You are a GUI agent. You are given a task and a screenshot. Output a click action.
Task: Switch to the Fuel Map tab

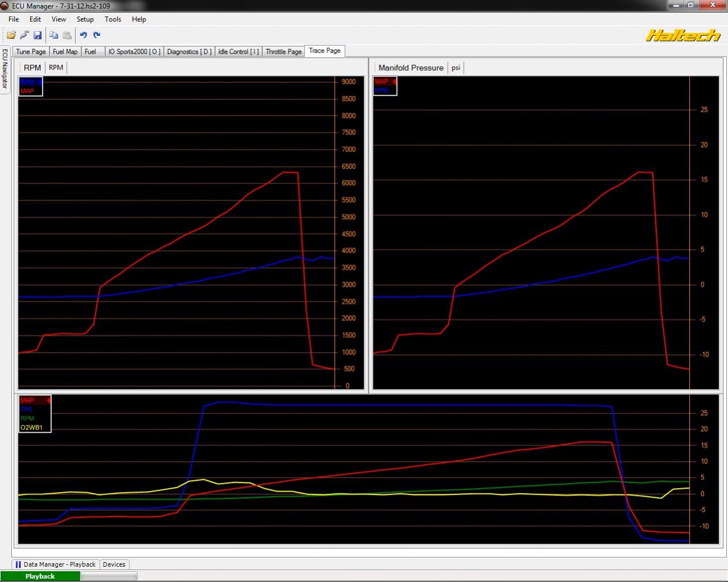(x=65, y=51)
